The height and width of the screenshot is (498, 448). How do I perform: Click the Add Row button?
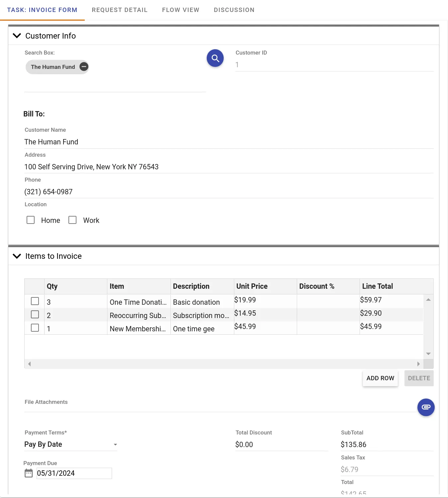[x=380, y=378]
